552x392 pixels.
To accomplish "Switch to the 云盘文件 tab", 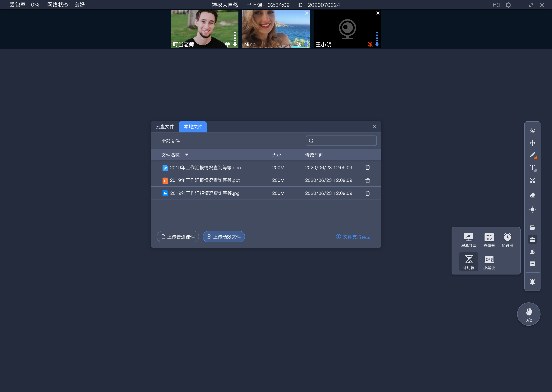I will click(166, 127).
